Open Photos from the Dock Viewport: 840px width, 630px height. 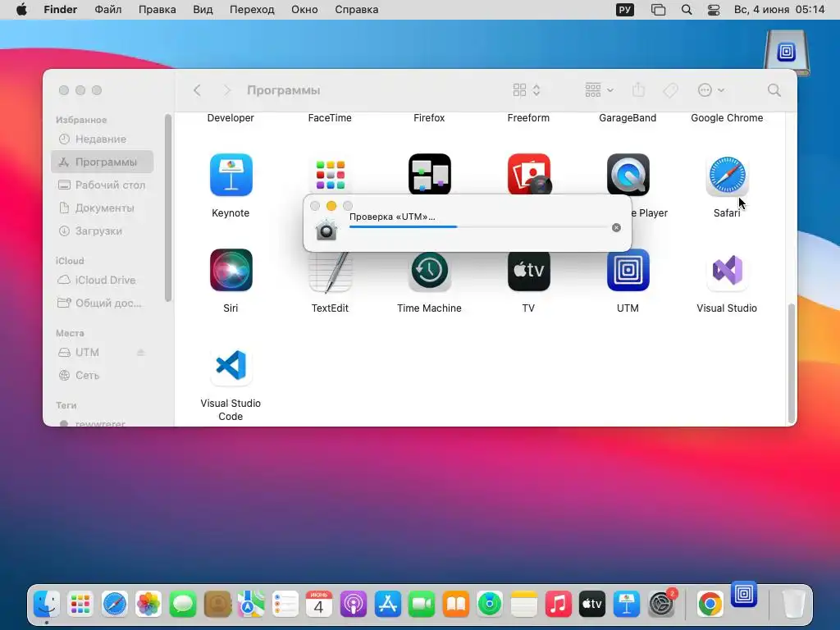pos(148,605)
